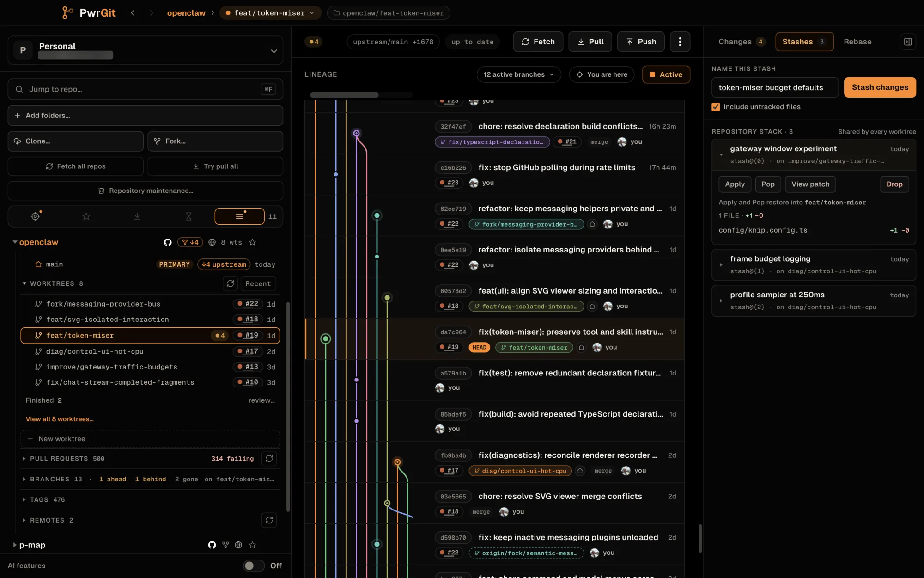The image size is (924, 578).
Task: Select the star favorites filter icon
Action: click(86, 216)
